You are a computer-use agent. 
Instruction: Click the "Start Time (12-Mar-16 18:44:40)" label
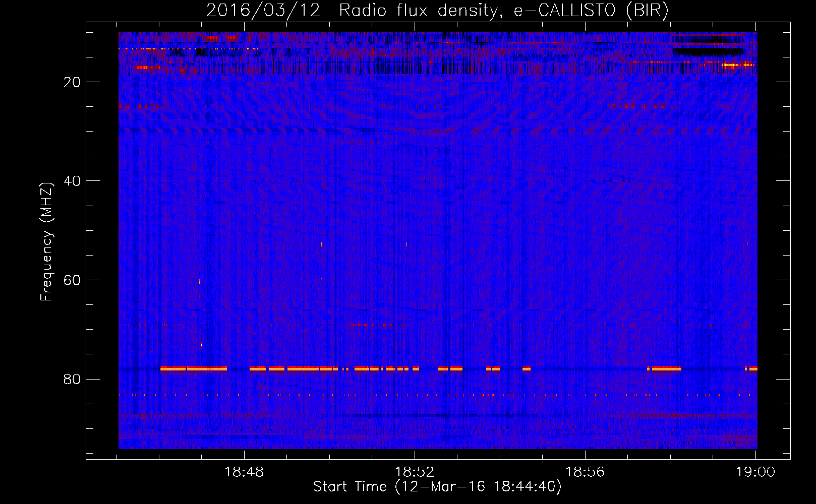tap(437, 487)
